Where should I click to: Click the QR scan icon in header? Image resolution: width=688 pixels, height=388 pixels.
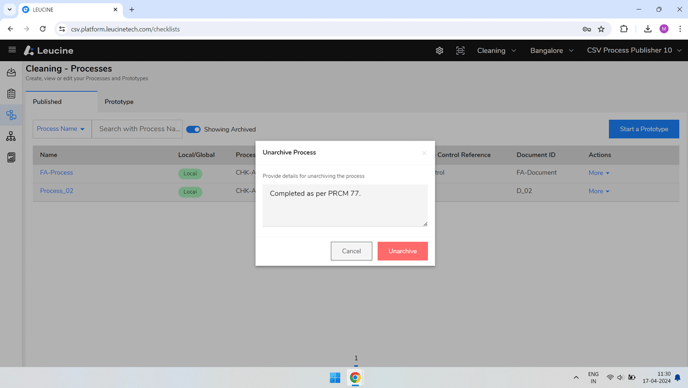coord(460,50)
